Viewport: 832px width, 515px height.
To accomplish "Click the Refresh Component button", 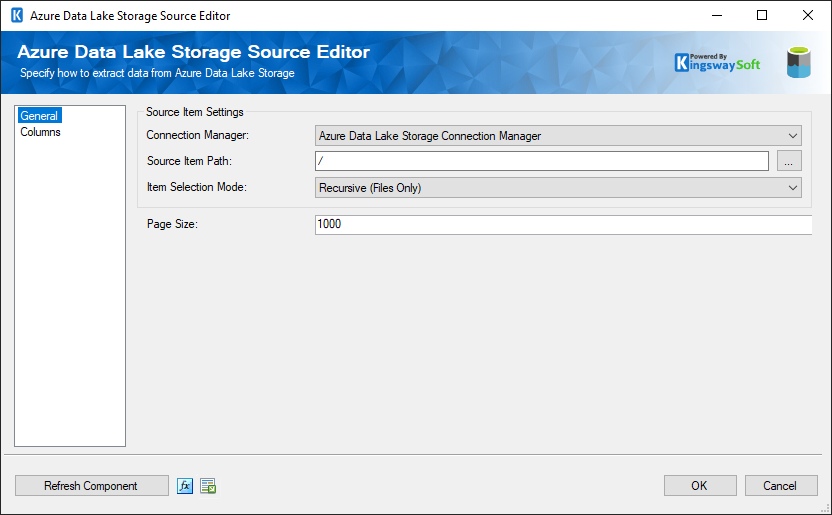I will click(91, 486).
